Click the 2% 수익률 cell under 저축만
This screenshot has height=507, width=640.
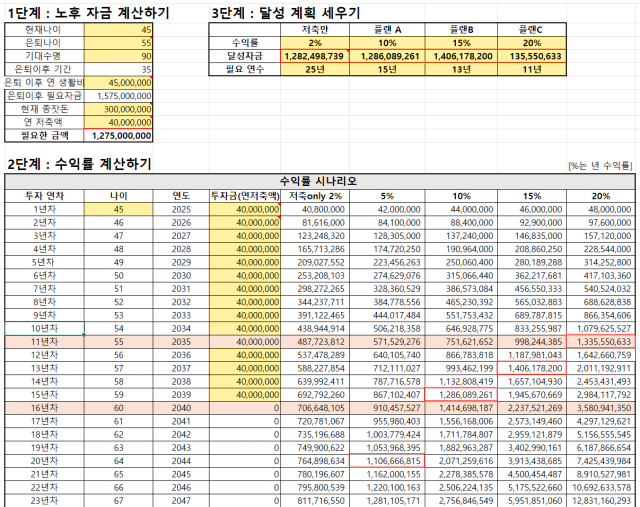[x=315, y=42]
